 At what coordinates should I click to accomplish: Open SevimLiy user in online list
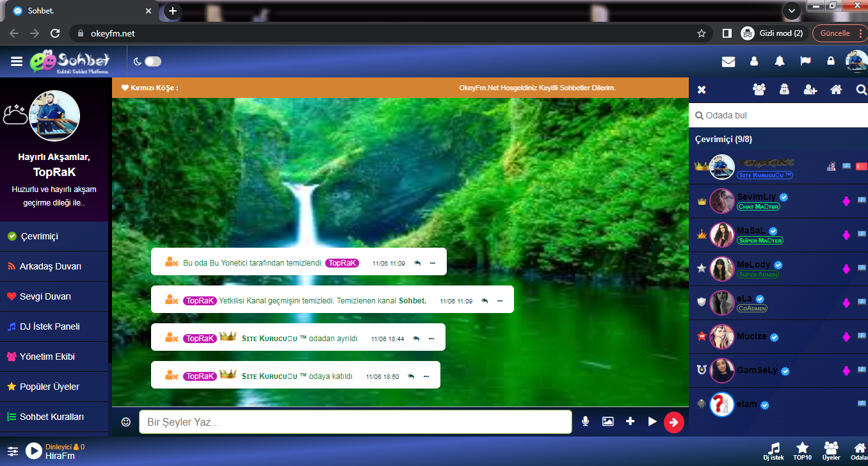click(778, 201)
